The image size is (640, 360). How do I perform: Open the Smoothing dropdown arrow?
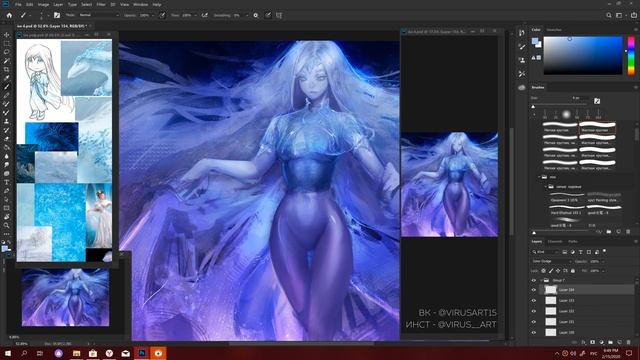tap(247, 15)
